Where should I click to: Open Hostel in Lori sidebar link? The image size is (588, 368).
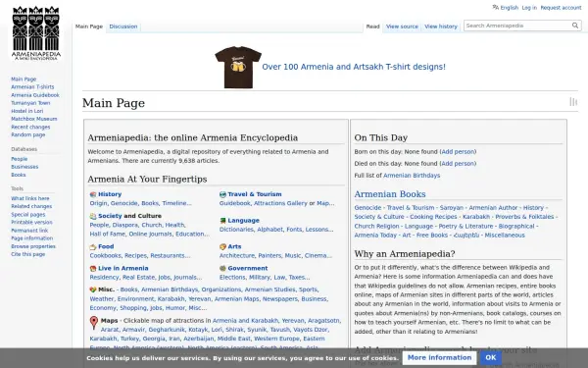tap(27, 111)
